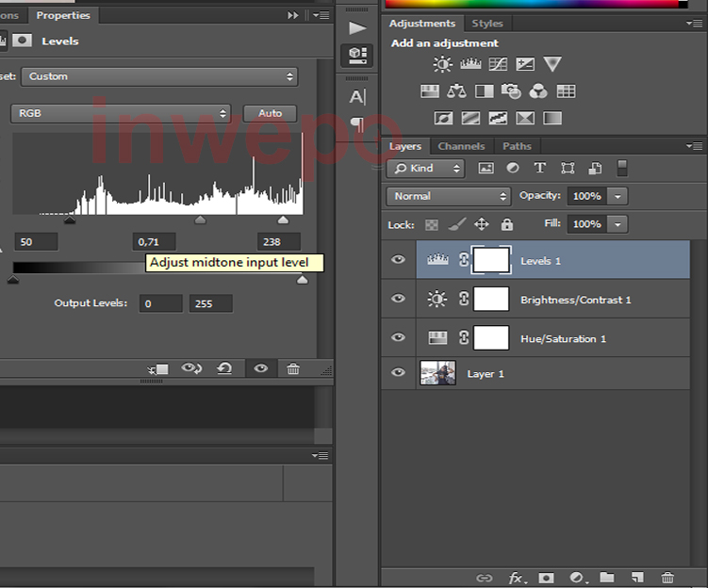
Task: Hide Layer 1 using its eye icon
Action: [399, 374]
